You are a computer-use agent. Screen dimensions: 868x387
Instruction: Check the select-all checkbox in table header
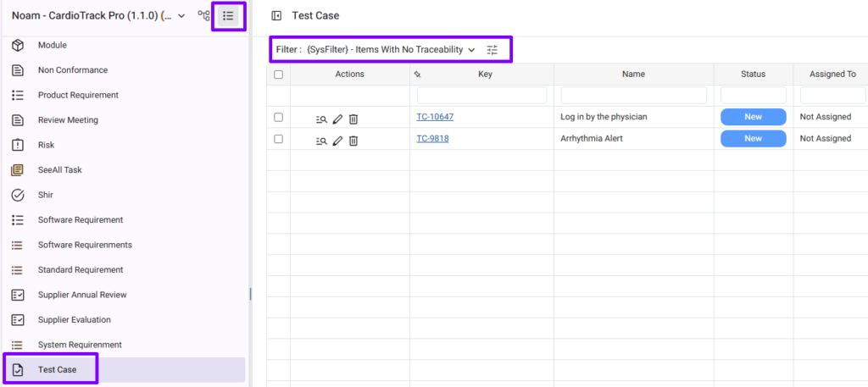(278, 75)
